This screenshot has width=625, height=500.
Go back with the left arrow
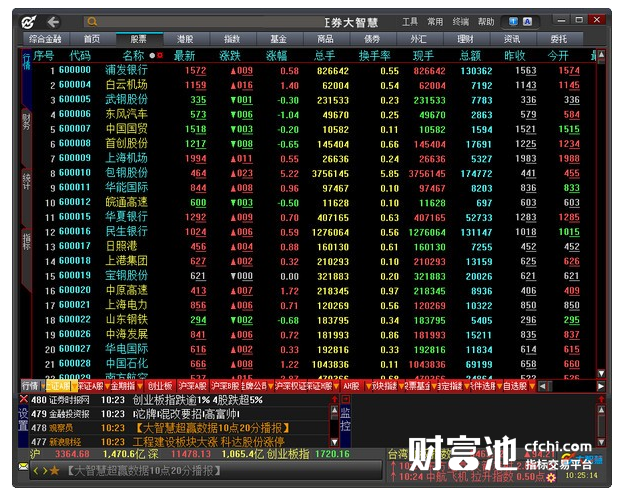click(x=54, y=22)
